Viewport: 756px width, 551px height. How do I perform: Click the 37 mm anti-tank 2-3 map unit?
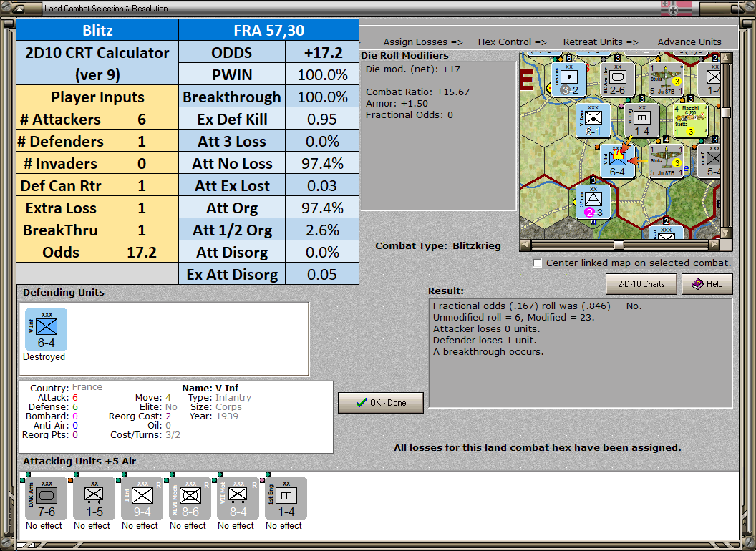pos(593,203)
